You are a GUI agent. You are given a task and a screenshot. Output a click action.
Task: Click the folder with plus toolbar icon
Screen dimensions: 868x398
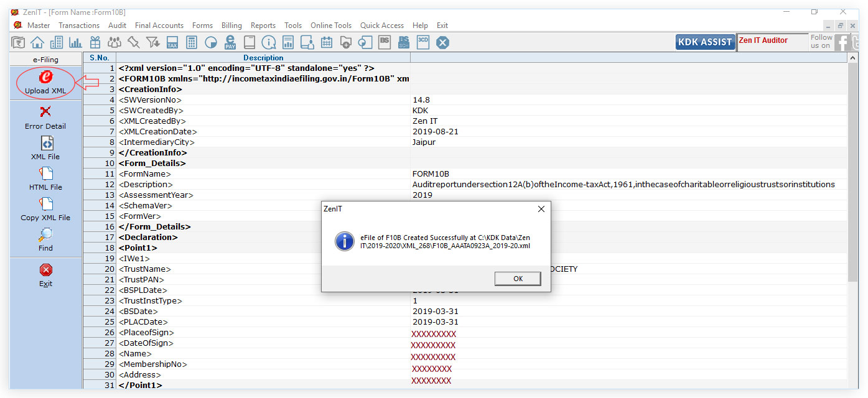(346, 42)
